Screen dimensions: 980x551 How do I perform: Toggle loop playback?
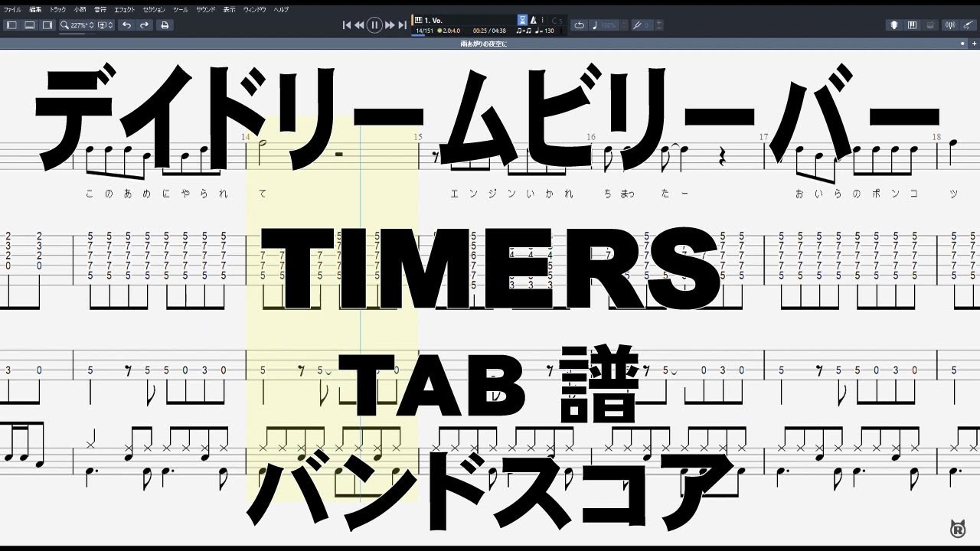point(579,25)
